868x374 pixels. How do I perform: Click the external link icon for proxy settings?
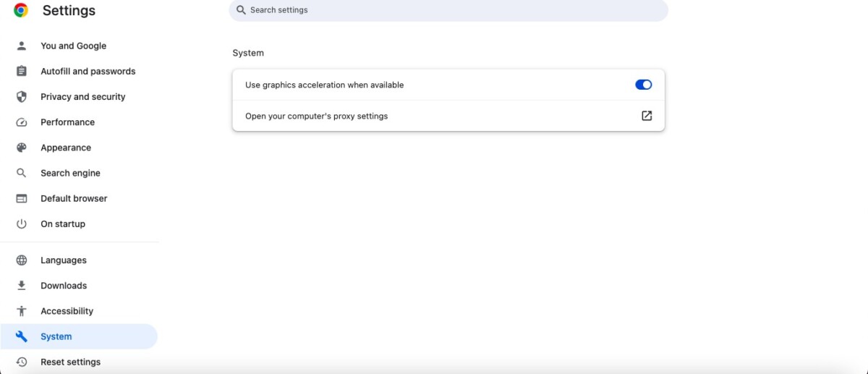647,116
